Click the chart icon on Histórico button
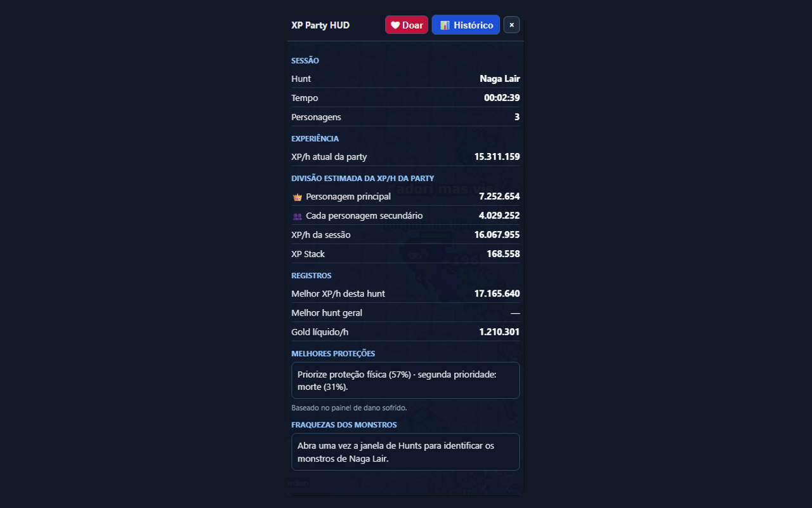The image size is (812, 508). (445, 25)
